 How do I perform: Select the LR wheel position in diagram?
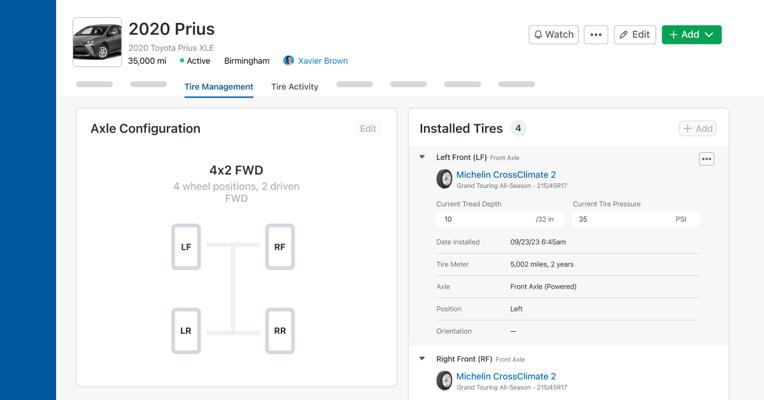tap(186, 331)
